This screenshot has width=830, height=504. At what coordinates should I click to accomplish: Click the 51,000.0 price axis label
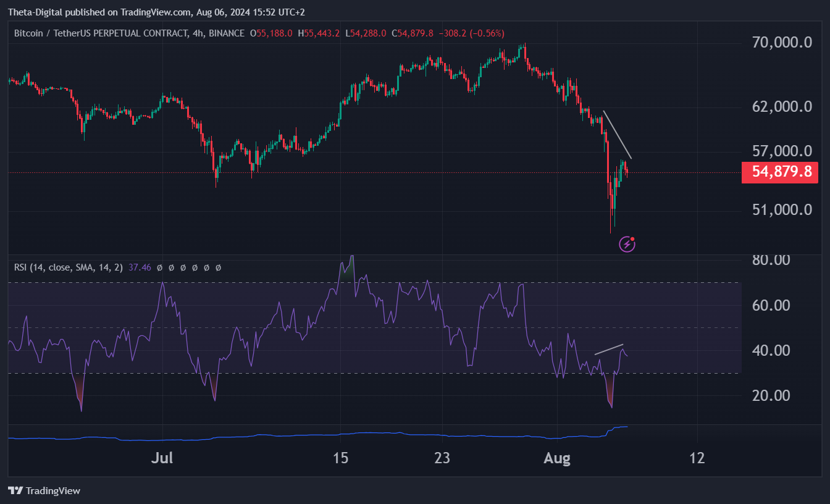coord(782,209)
